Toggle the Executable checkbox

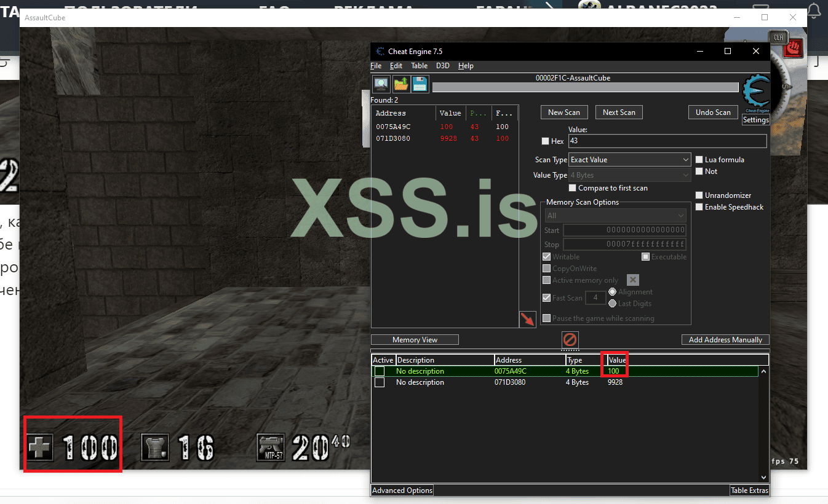[646, 257]
